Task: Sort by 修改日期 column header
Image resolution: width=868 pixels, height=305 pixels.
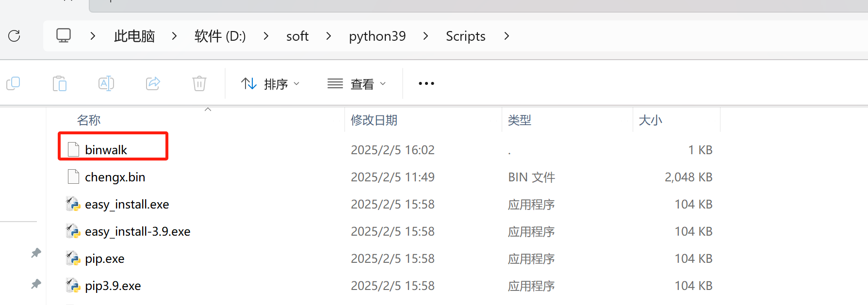Action: (x=374, y=120)
